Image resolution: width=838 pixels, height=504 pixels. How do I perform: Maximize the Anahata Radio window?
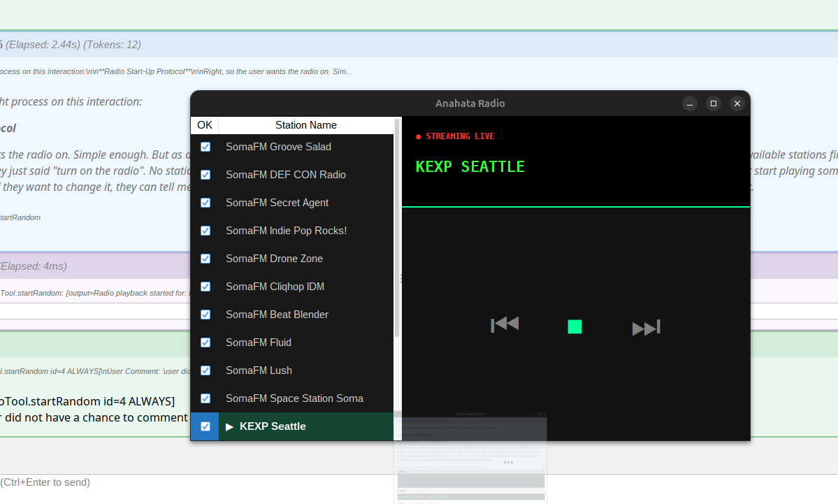point(714,103)
